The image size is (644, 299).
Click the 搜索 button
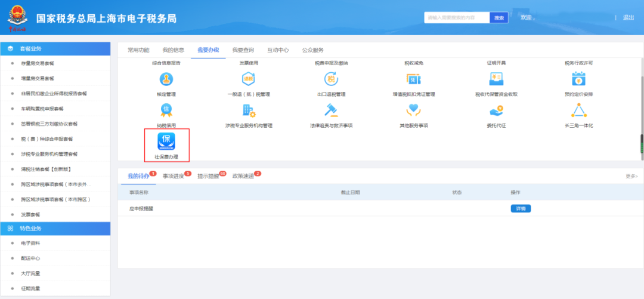click(x=499, y=18)
